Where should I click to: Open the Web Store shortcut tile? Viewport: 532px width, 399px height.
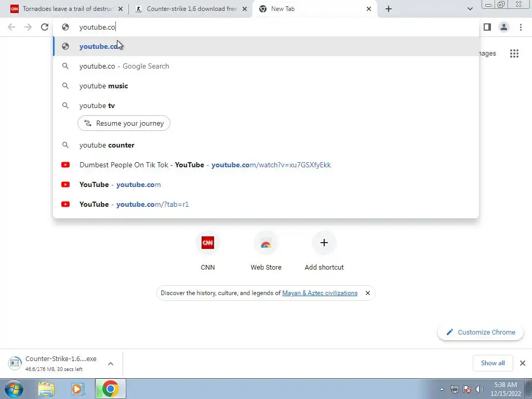266,251
